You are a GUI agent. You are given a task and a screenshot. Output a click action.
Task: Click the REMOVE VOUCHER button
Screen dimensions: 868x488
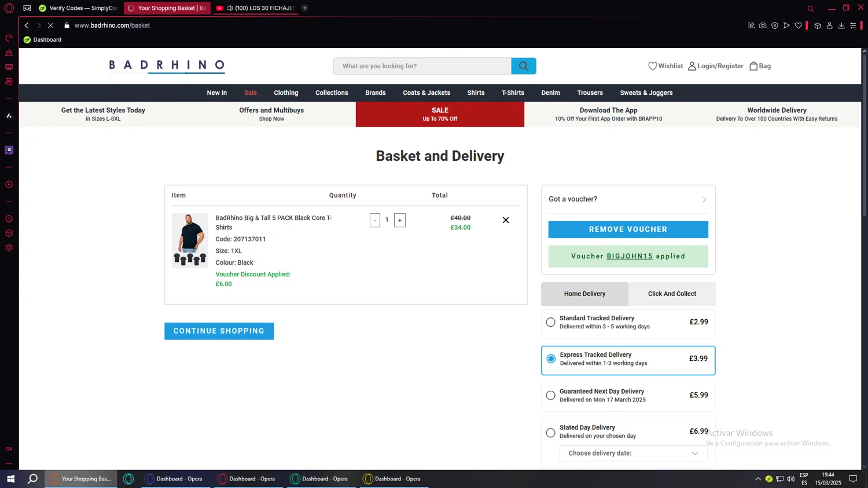(x=628, y=230)
